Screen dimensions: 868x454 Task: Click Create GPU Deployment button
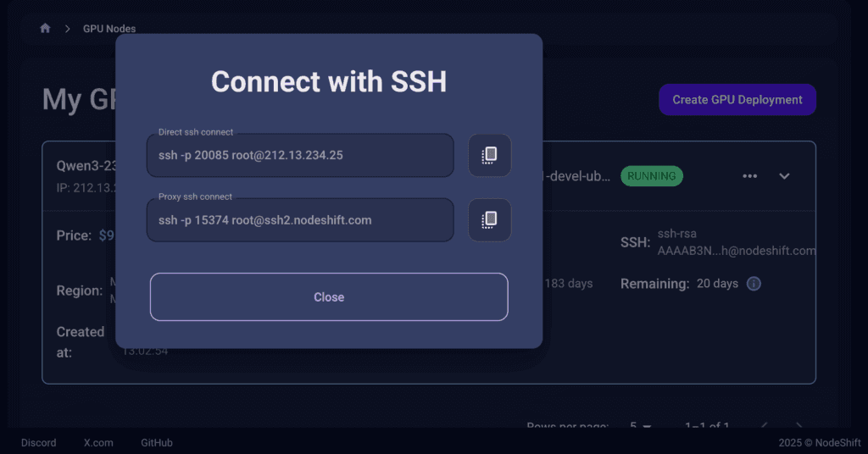pyautogui.click(x=737, y=100)
